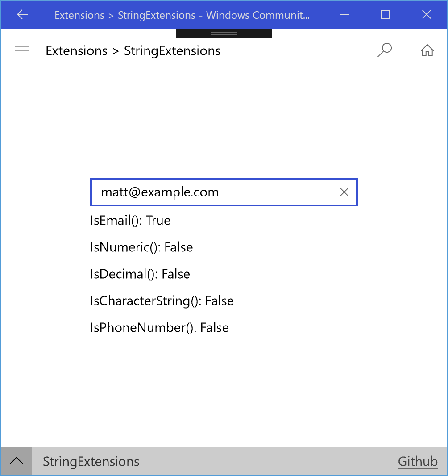Screen dimensions: 448x476
Task: Click inside the email text input field
Action: coord(201,192)
